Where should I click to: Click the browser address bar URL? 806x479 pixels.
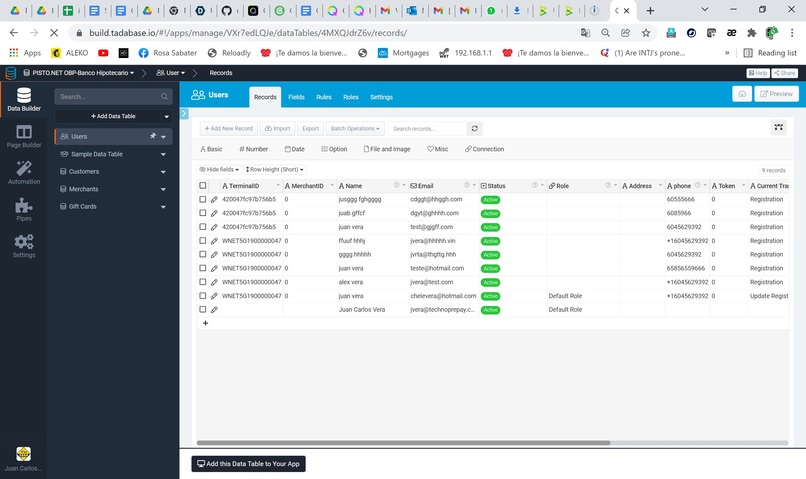[x=248, y=33]
